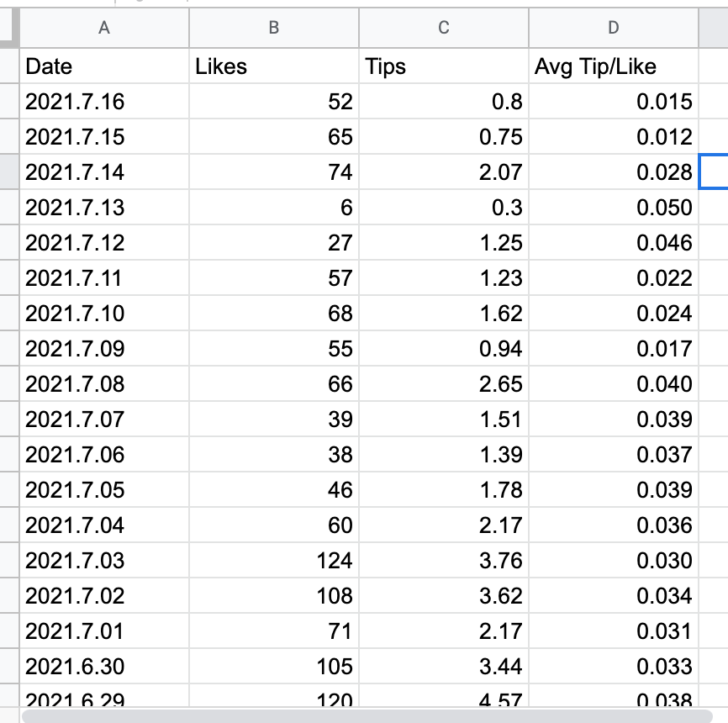Select Avg Tip/Like value 0.015
Screen dimensions: 728x723
(614, 101)
